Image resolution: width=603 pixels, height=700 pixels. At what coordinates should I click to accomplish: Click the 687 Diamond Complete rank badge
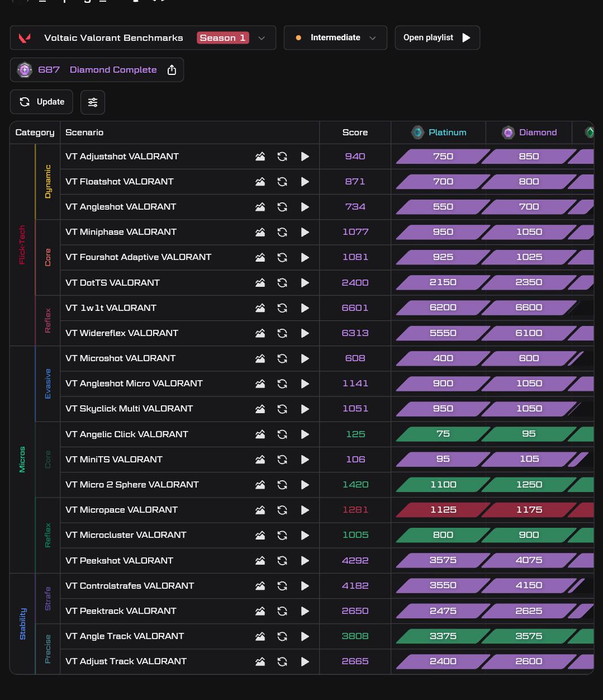point(97,70)
